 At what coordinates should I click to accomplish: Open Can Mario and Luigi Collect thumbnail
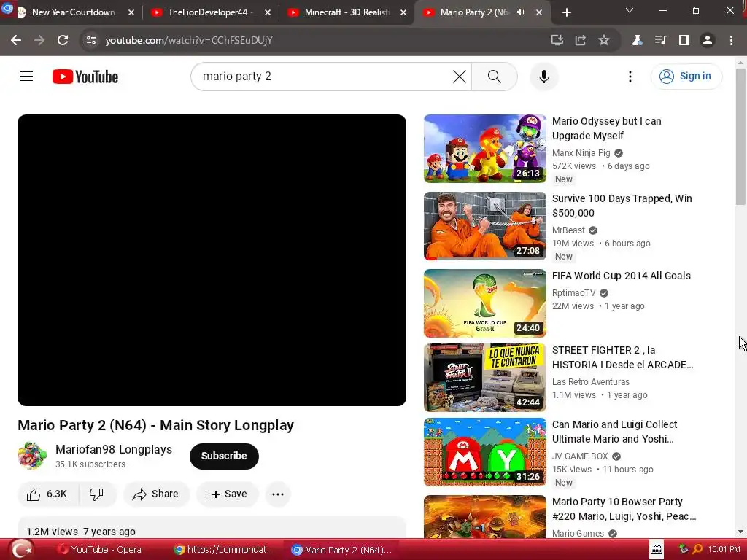[485, 452]
